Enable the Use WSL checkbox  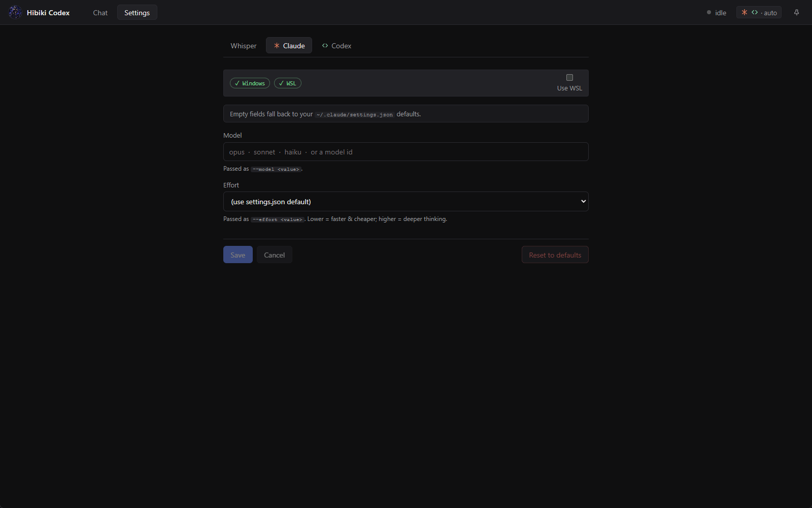tap(569, 78)
